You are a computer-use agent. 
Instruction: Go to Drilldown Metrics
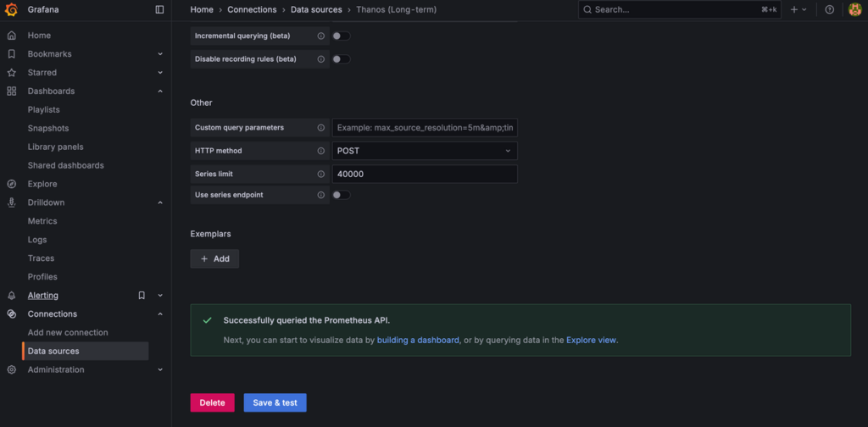pyautogui.click(x=42, y=221)
